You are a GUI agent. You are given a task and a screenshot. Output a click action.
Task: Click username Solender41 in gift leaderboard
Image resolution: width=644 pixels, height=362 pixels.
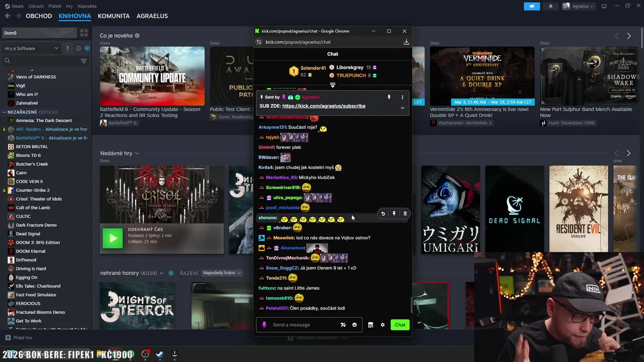(313, 68)
